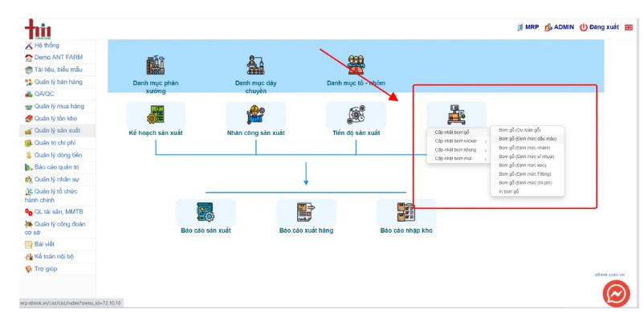The width and height of the screenshot is (644, 318).
Task: Expand the Cập nhật bom khung submenu arrow
Action: point(487,150)
